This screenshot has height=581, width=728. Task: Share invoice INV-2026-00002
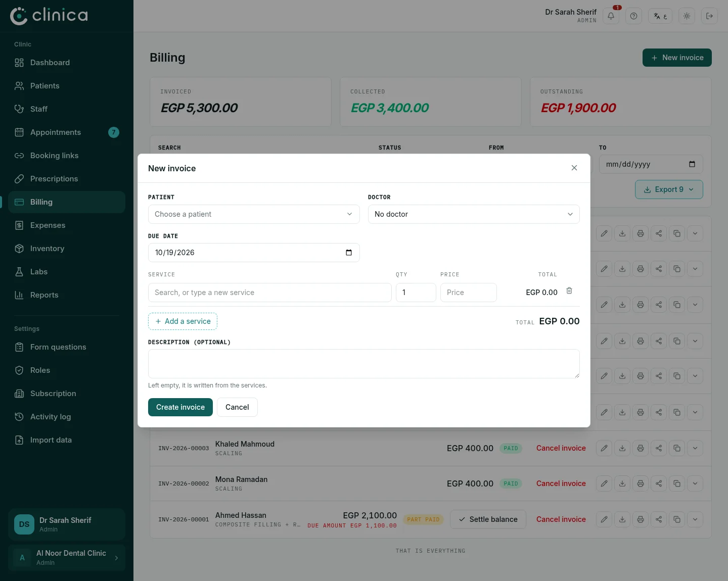pos(659,483)
